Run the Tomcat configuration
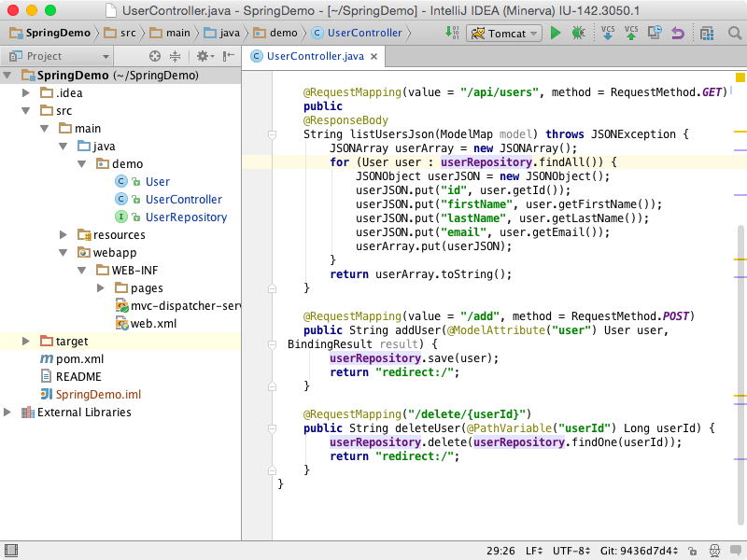 click(x=555, y=32)
